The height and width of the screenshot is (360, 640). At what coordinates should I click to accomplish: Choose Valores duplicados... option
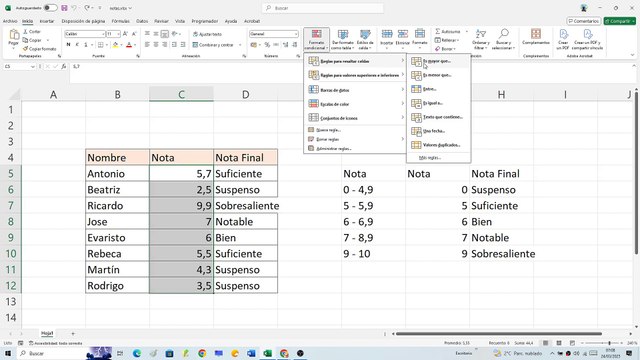tap(439, 145)
